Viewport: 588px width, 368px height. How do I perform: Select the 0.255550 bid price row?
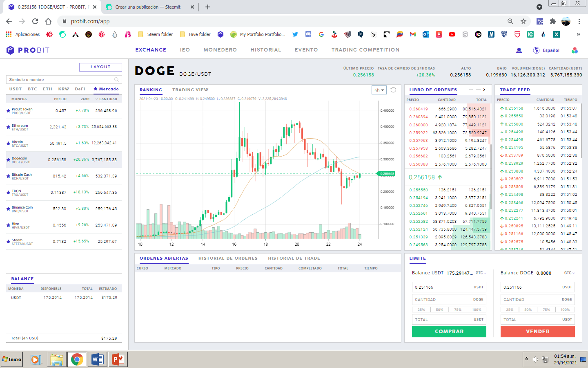(448, 190)
